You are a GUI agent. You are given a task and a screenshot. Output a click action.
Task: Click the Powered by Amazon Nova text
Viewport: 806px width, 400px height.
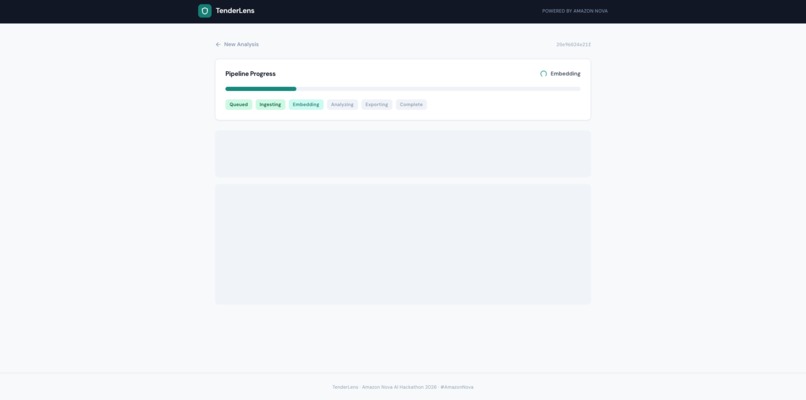pyautogui.click(x=575, y=11)
